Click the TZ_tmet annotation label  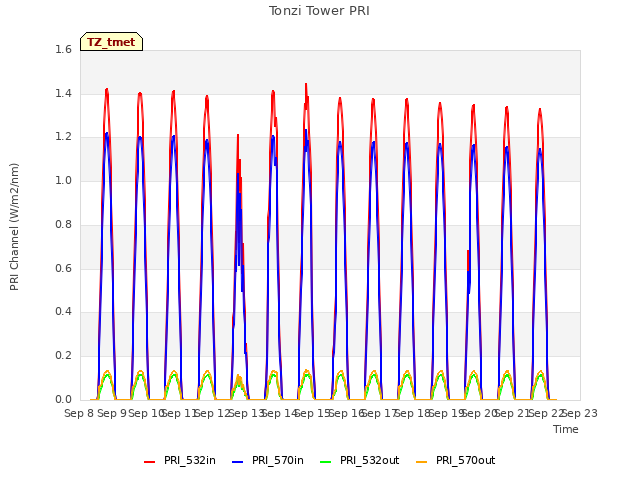pos(111,42)
